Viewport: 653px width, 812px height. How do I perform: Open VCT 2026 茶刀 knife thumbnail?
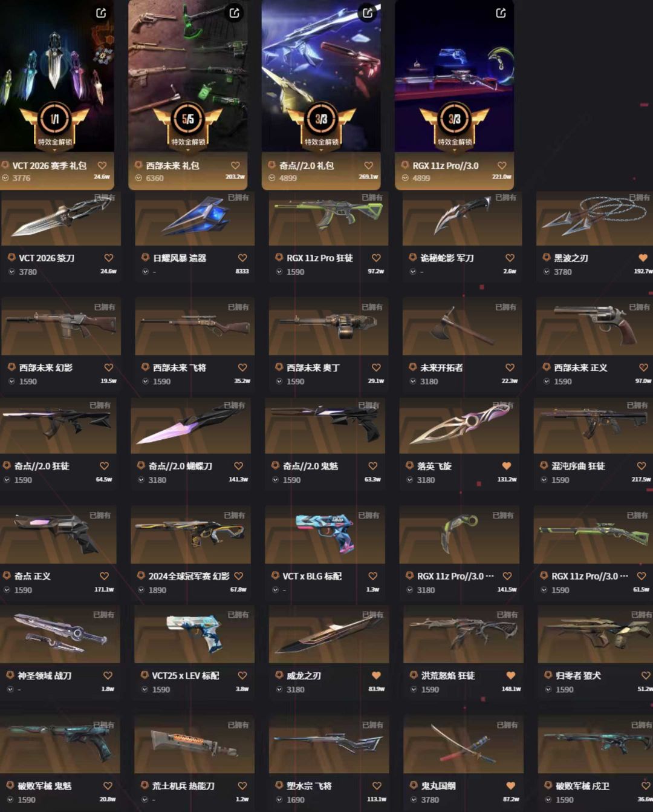click(x=61, y=218)
